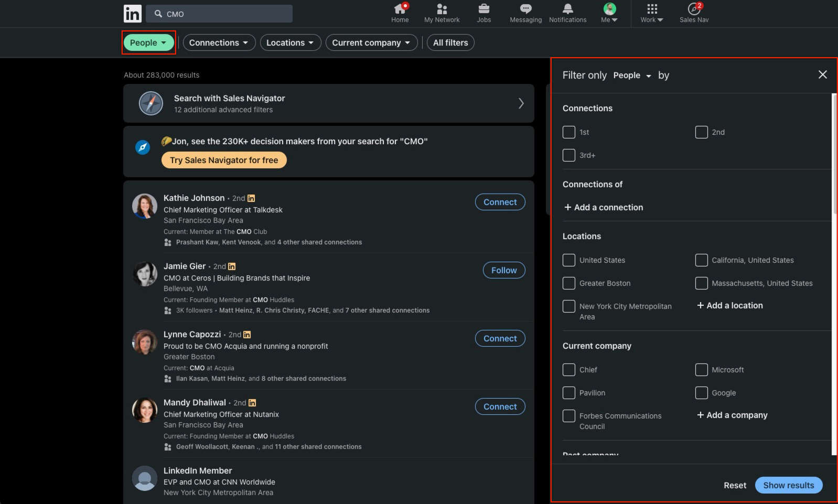
Task: Check the 2nd connections box
Action: pyautogui.click(x=701, y=132)
